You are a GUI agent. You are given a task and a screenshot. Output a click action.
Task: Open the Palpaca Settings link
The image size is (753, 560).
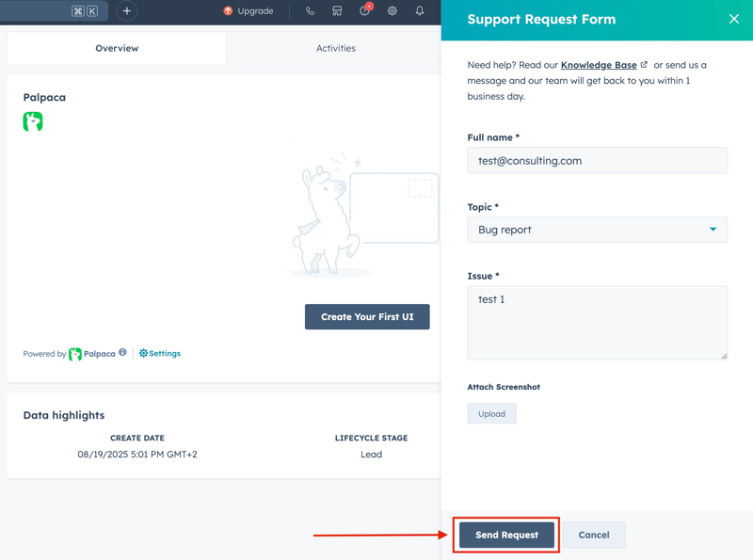tap(160, 353)
